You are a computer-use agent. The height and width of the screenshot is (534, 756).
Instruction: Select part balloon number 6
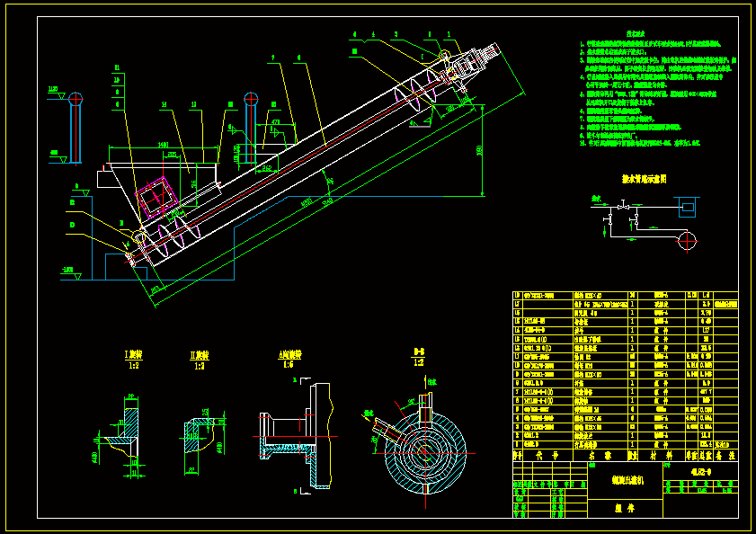click(299, 58)
